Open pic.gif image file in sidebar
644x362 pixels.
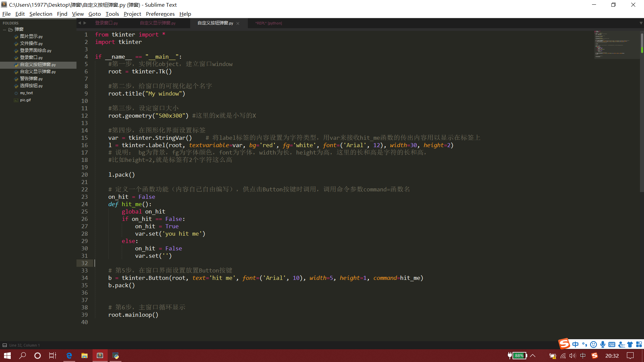[x=25, y=100]
